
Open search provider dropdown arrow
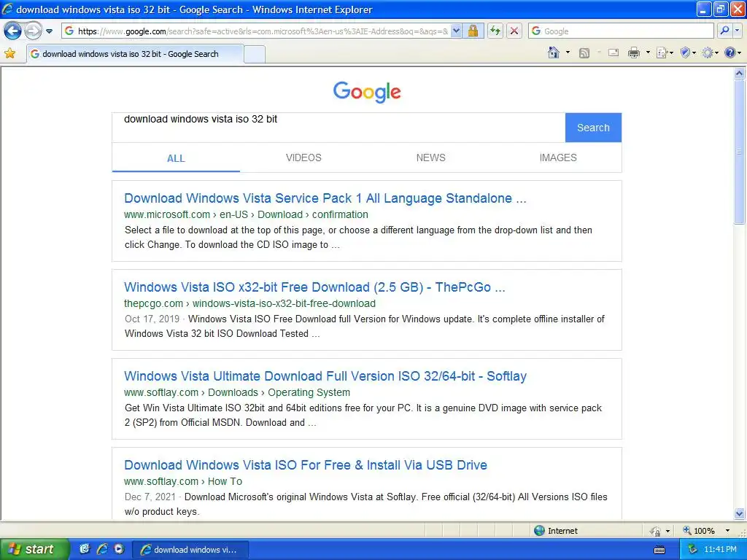click(737, 31)
